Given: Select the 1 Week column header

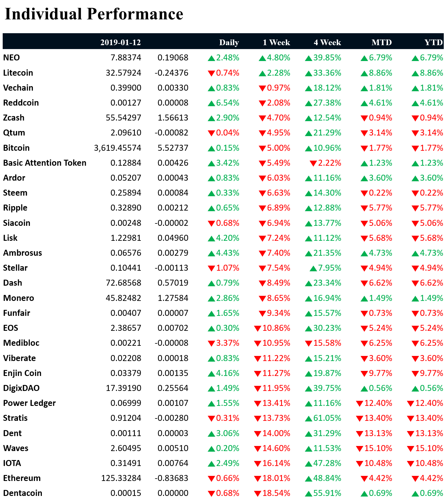Looking at the screenshot, I should [276, 42].
